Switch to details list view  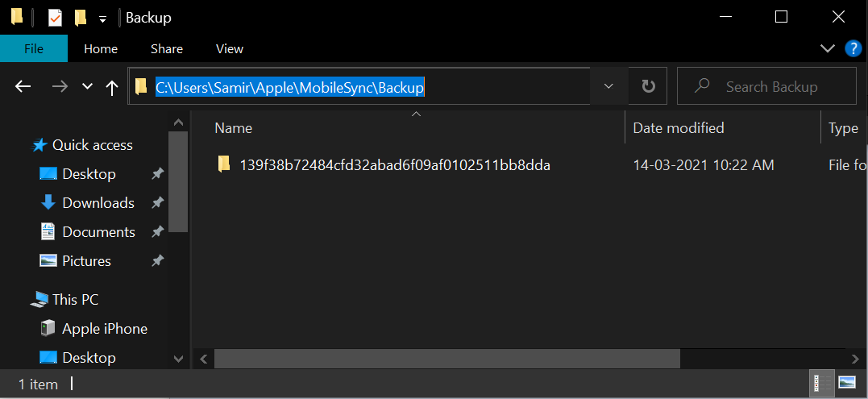point(823,382)
